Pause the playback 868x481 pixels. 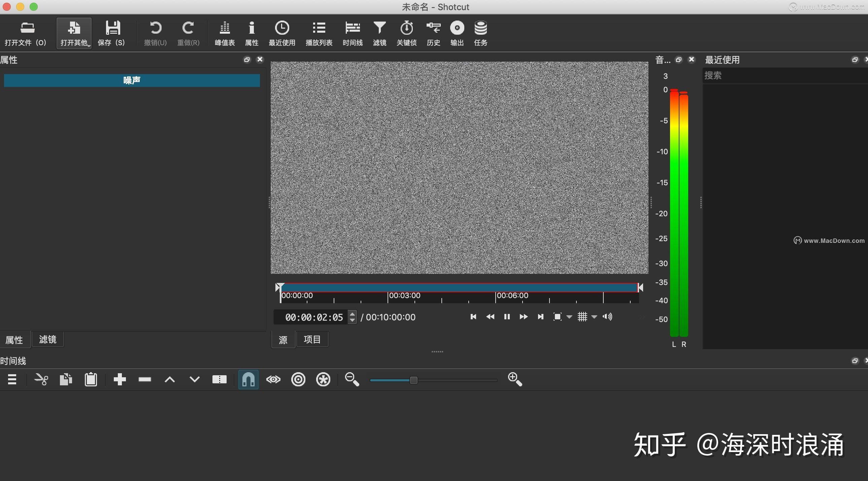click(x=507, y=317)
